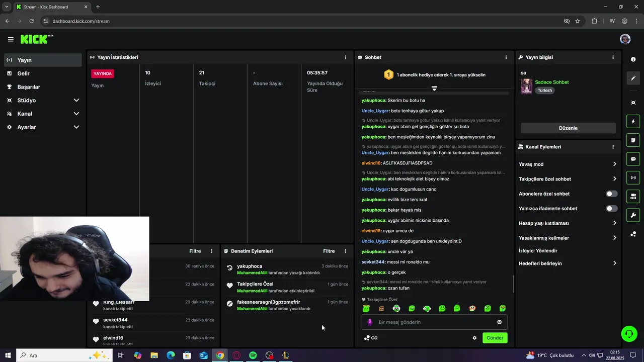Click Filtre in the activity feed panel
Screen dimensions: 644x362
195,251
